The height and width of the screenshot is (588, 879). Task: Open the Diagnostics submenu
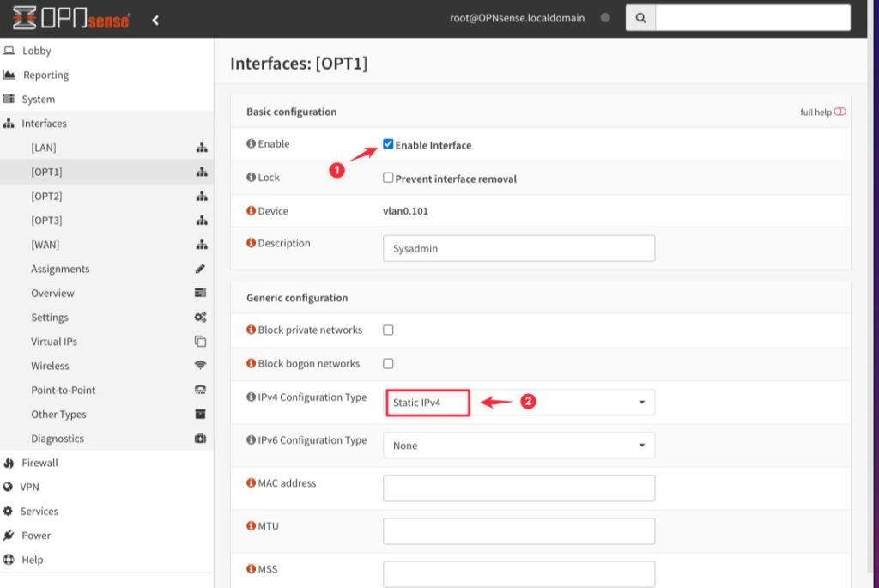coord(58,439)
